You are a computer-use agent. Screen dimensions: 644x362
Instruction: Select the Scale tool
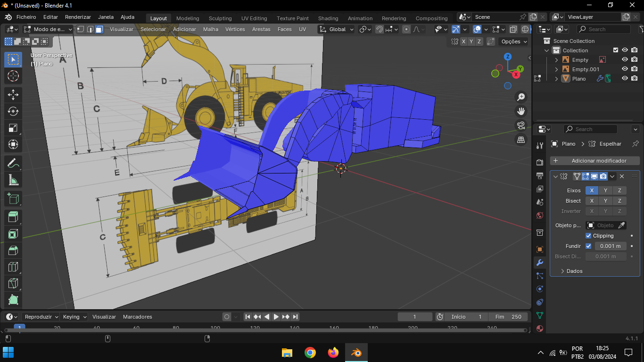(13, 128)
